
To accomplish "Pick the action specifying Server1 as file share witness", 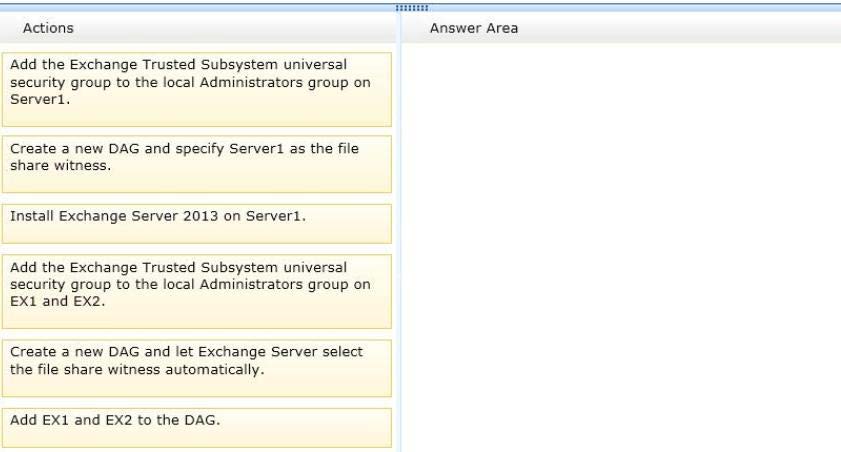I will pyautogui.click(x=197, y=164).
